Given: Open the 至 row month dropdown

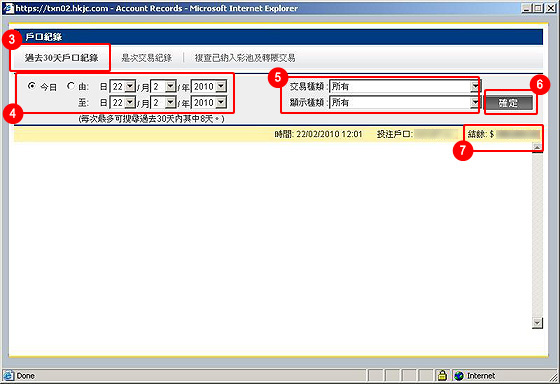Looking at the screenshot, I should [x=164, y=103].
